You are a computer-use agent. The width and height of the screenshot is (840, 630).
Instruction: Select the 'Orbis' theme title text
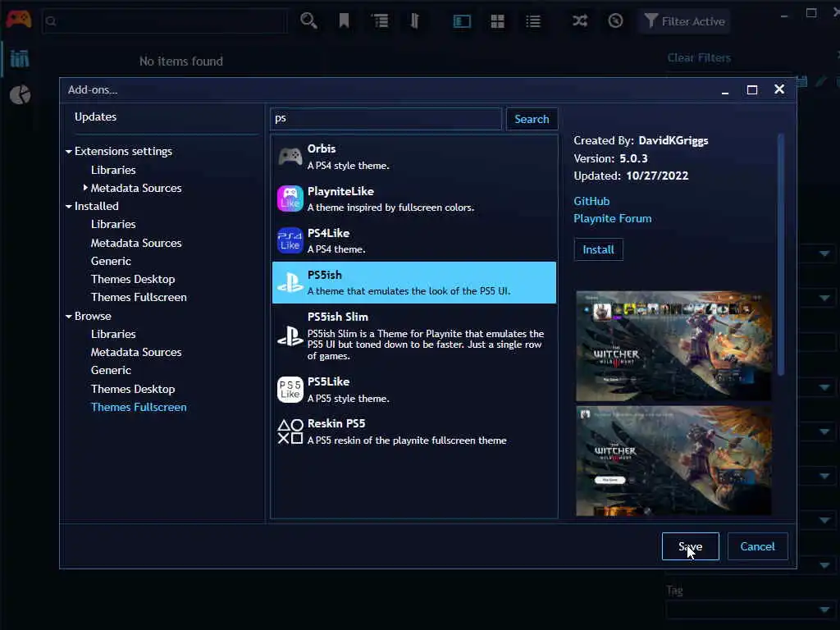click(322, 148)
